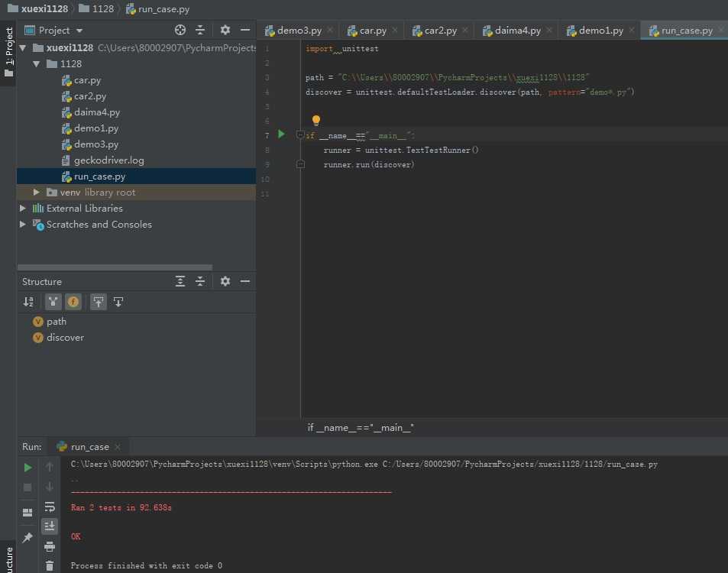The image size is (728, 573).
Task: Close the car2.py tab
Action: pos(465,31)
